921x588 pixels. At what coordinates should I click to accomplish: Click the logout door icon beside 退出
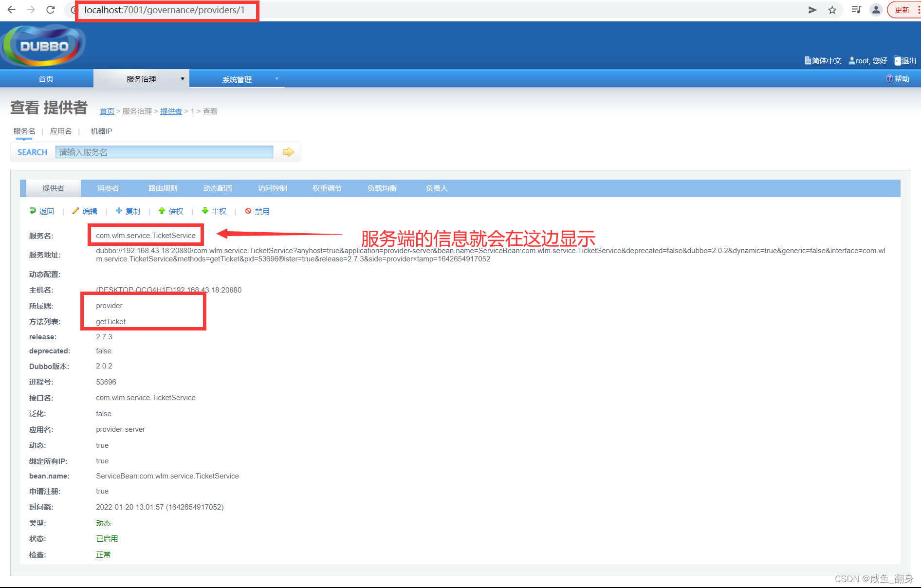tap(898, 61)
